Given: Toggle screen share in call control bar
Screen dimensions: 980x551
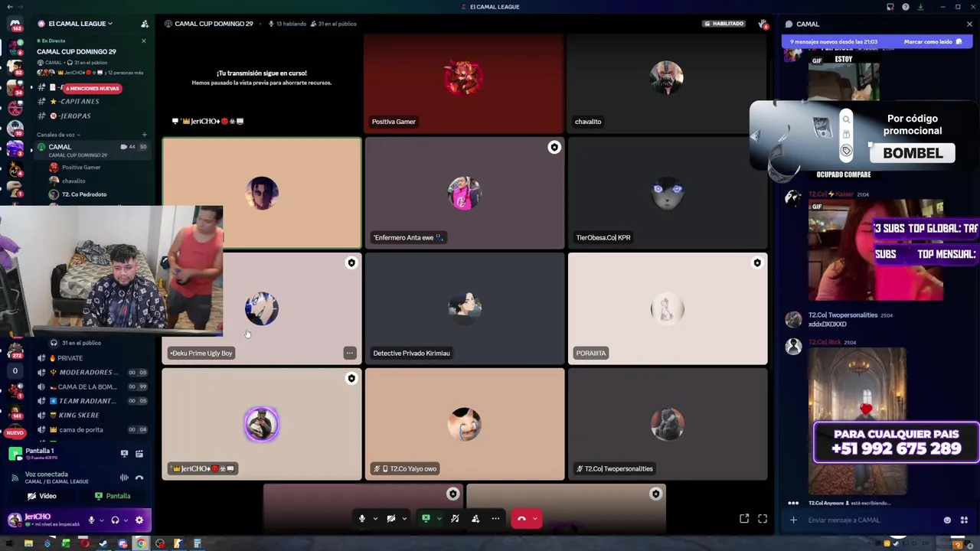Looking at the screenshot, I should click(x=426, y=518).
